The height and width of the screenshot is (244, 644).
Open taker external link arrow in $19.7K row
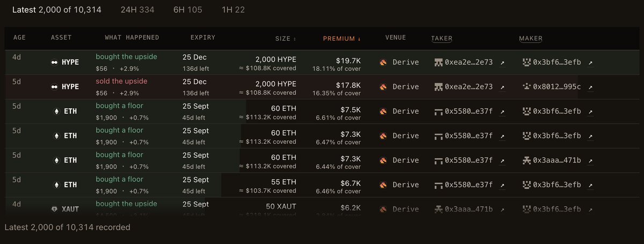502,63
